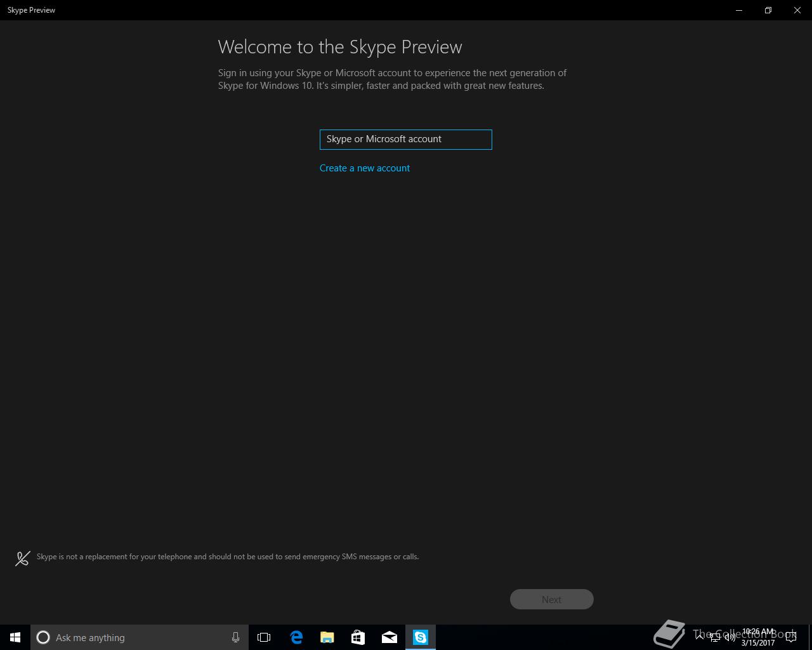
Task: Open Task View from the taskbar
Action: (x=264, y=637)
